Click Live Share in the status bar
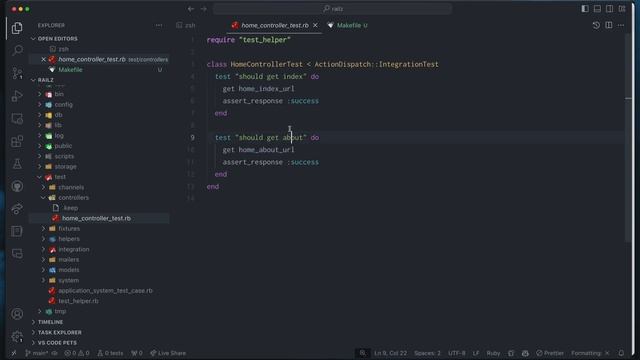The height and width of the screenshot is (360, 640). (168, 353)
